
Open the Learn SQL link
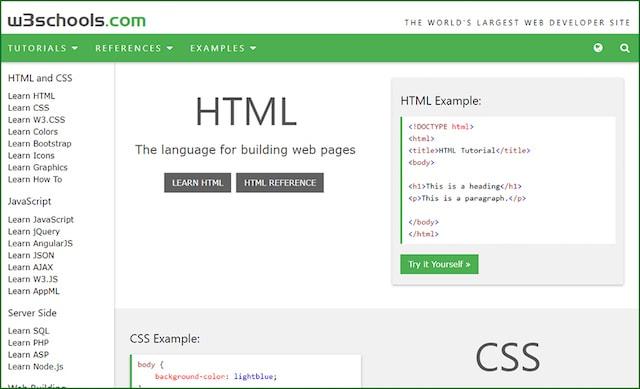tap(29, 331)
